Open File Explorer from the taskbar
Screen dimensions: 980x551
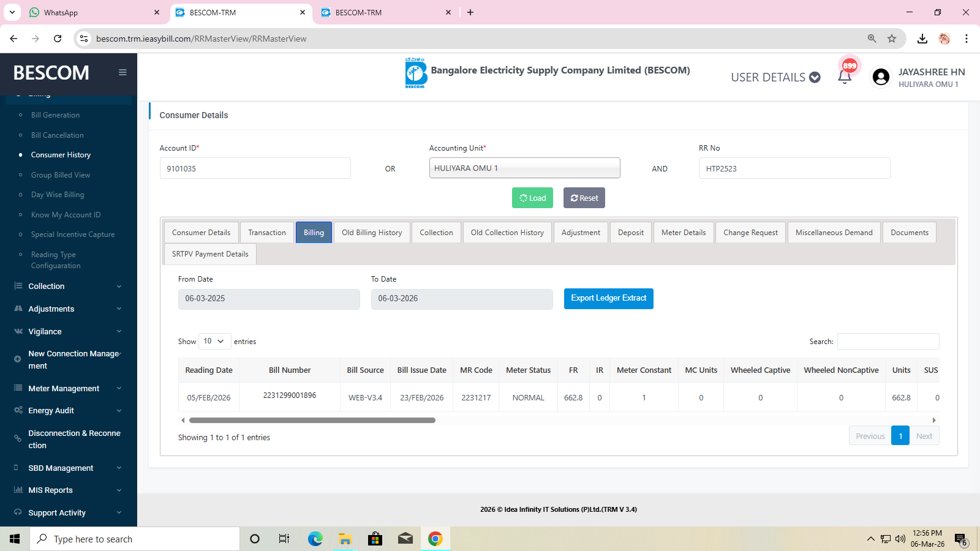pos(345,539)
